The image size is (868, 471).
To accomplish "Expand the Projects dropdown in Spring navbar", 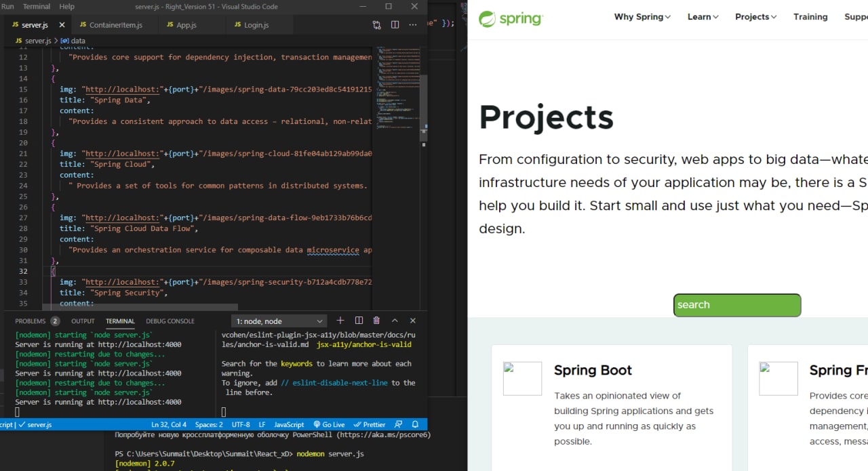I will pos(756,17).
